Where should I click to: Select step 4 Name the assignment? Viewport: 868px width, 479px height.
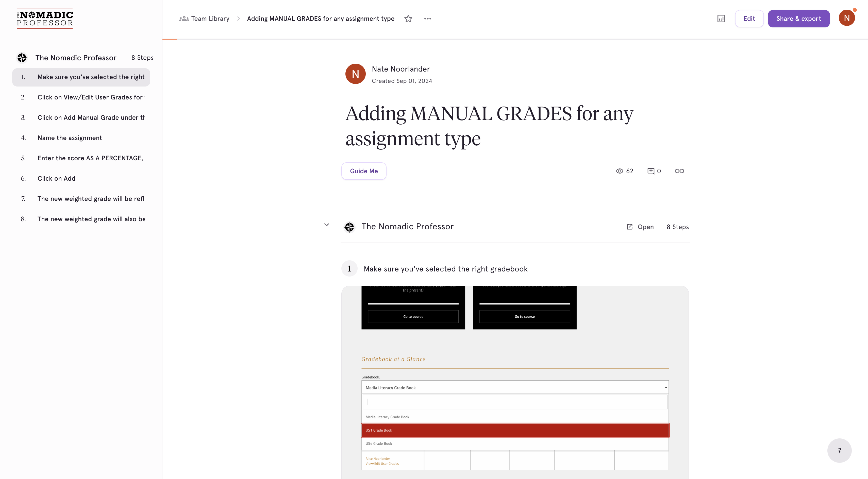pos(81,138)
